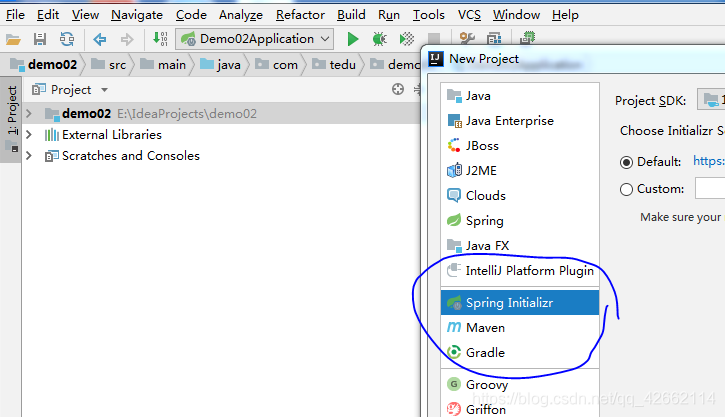Image resolution: width=725 pixels, height=417 pixels.
Task: Open the Code menu
Action: pyautogui.click(x=191, y=15)
